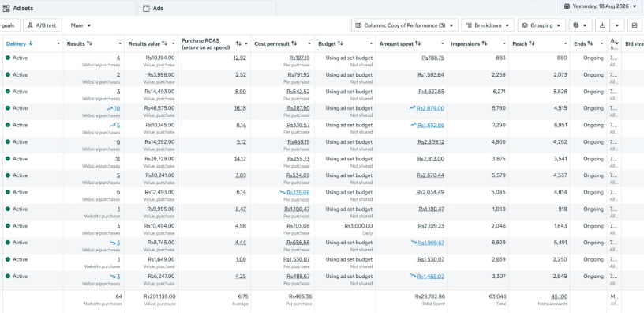Click the blue Delivery descending sort arrow

coord(31,43)
